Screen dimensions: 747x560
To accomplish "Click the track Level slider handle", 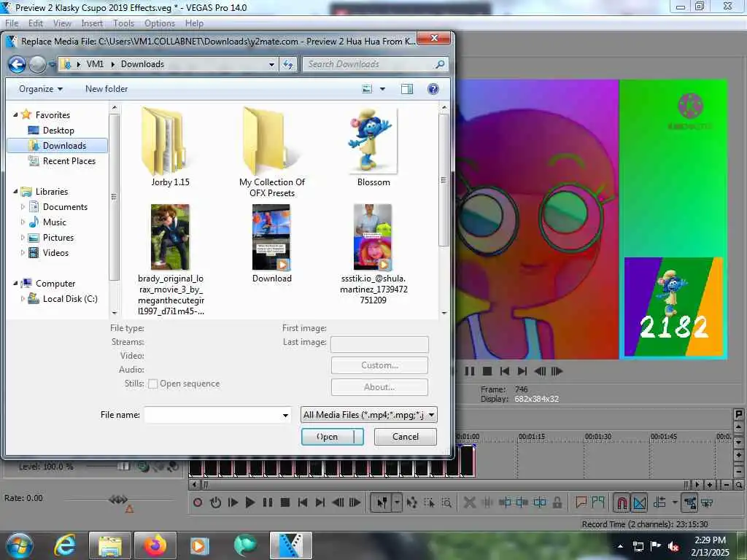I will [123, 467].
